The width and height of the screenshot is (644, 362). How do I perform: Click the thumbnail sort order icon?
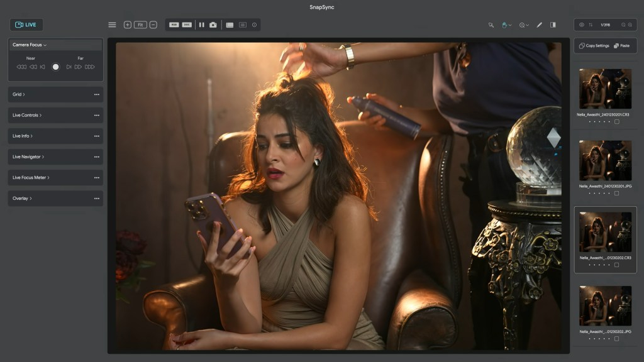point(591,25)
